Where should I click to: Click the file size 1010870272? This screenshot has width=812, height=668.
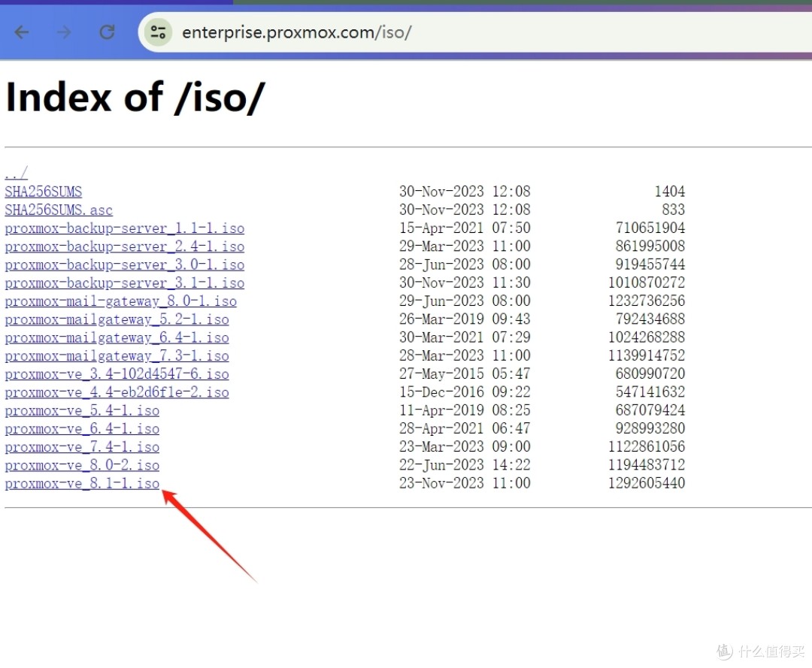647,283
